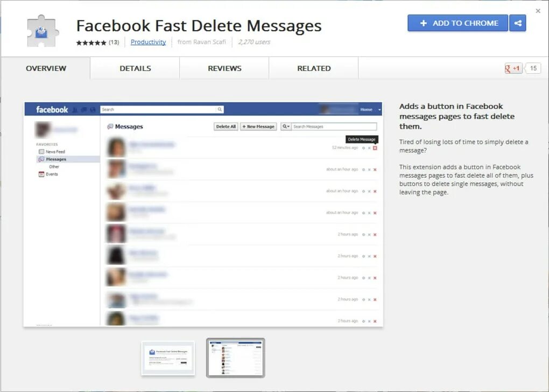Viewport: 549px width, 392px height.
Task: Click the speech bubble icon beside the Messages heading
Action: tap(110, 127)
